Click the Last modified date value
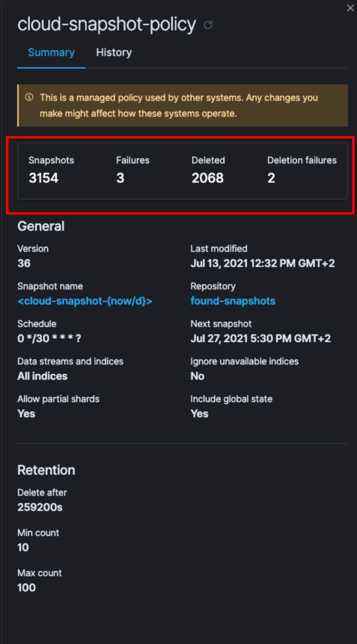Image resolution: width=357 pixels, height=644 pixels. [263, 263]
